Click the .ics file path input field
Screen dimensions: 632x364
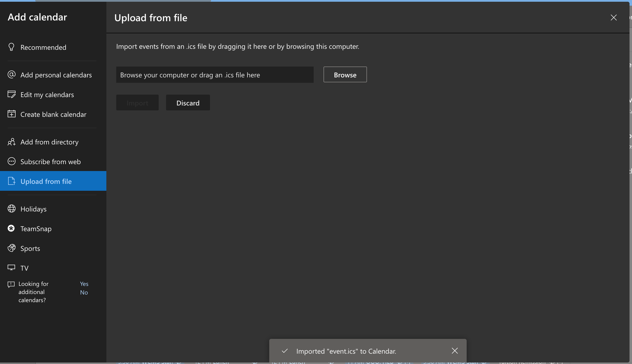tap(214, 75)
